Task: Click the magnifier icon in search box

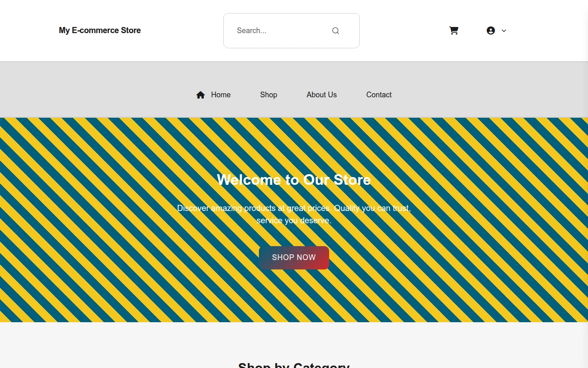Action: click(x=336, y=31)
